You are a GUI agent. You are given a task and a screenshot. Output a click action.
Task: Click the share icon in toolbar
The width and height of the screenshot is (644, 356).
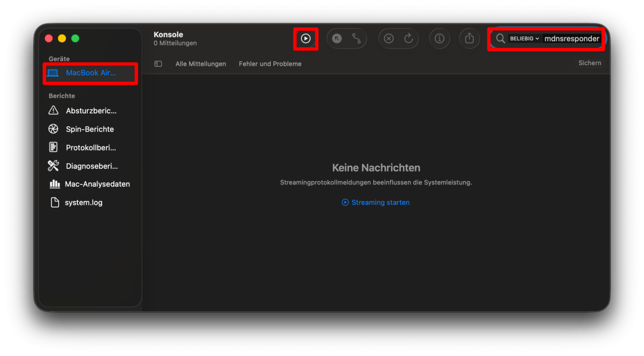[469, 39]
